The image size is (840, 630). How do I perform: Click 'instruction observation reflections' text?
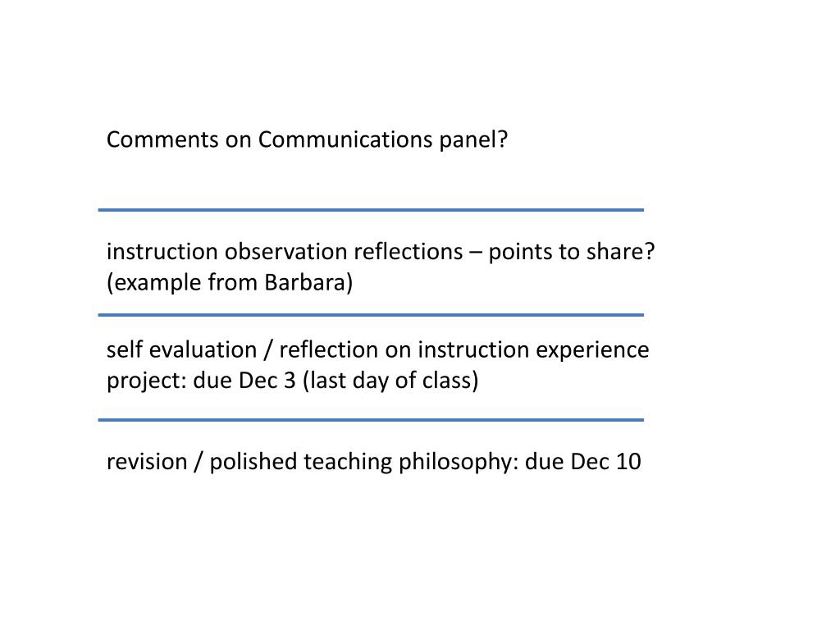(285, 251)
